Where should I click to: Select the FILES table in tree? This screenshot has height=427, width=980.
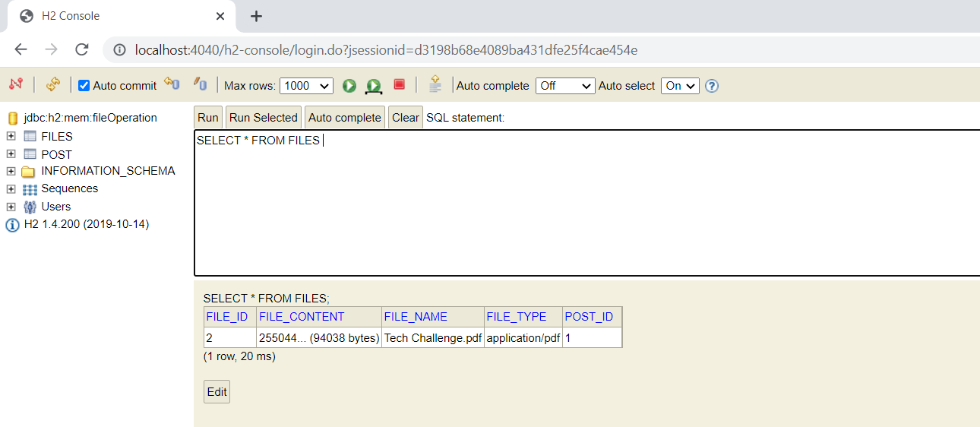[57, 137]
